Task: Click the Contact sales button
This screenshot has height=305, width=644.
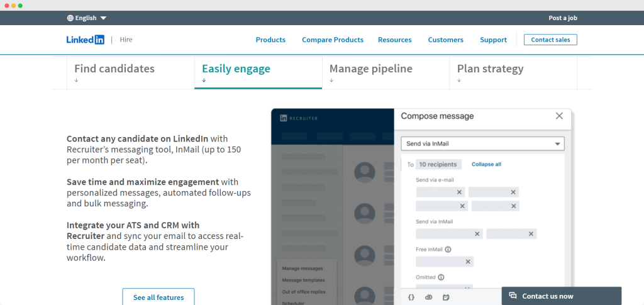Action: tap(550, 40)
